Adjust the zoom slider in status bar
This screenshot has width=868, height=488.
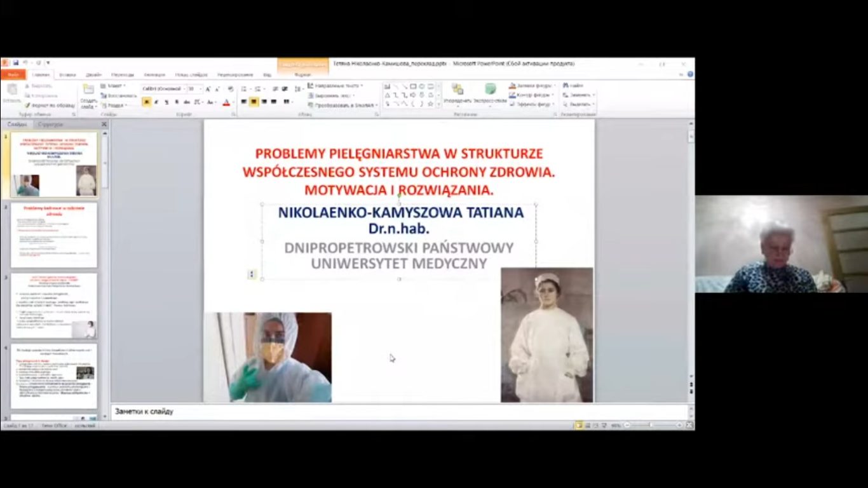(x=650, y=425)
